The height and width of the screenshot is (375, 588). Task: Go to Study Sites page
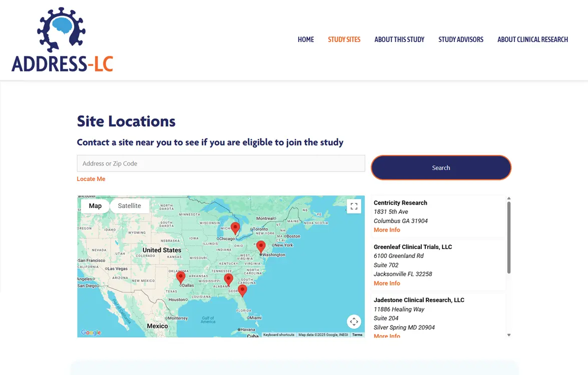(x=344, y=39)
